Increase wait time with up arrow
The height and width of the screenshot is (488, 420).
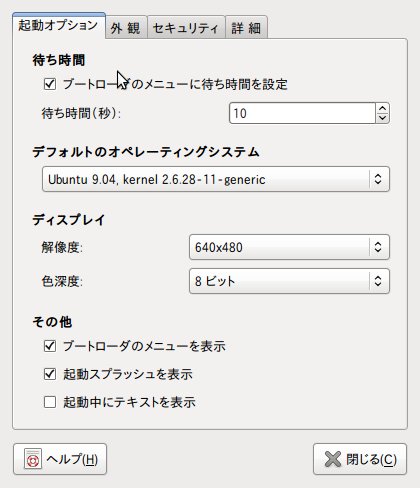tap(383, 108)
